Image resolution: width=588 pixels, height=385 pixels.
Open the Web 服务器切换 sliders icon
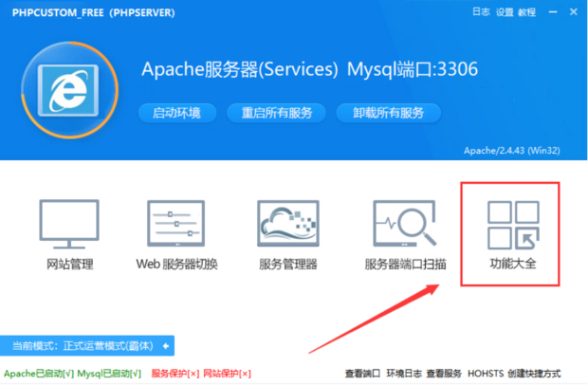tap(175, 223)
